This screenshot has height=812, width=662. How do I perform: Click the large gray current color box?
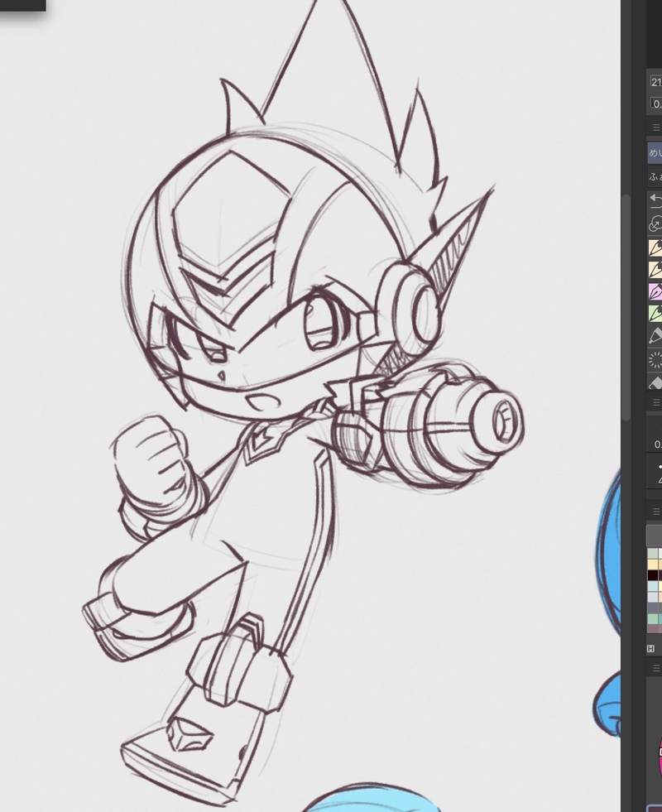point(655,535)
